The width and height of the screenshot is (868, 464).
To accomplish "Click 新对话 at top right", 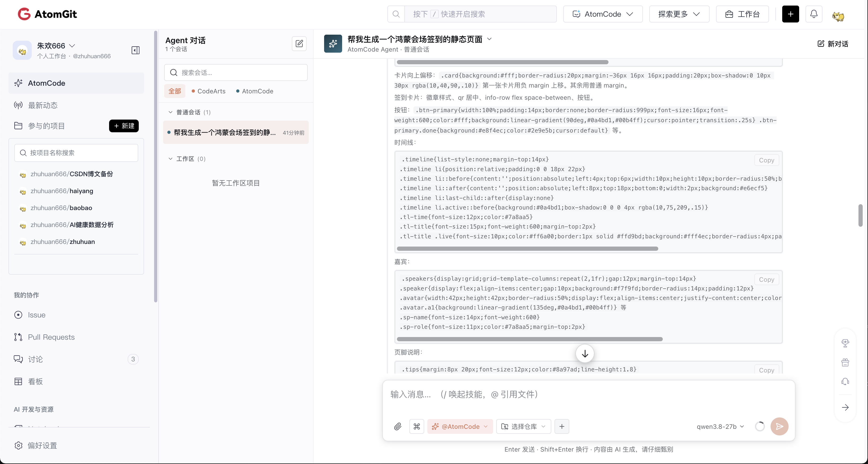I will [x=833, y=44].
